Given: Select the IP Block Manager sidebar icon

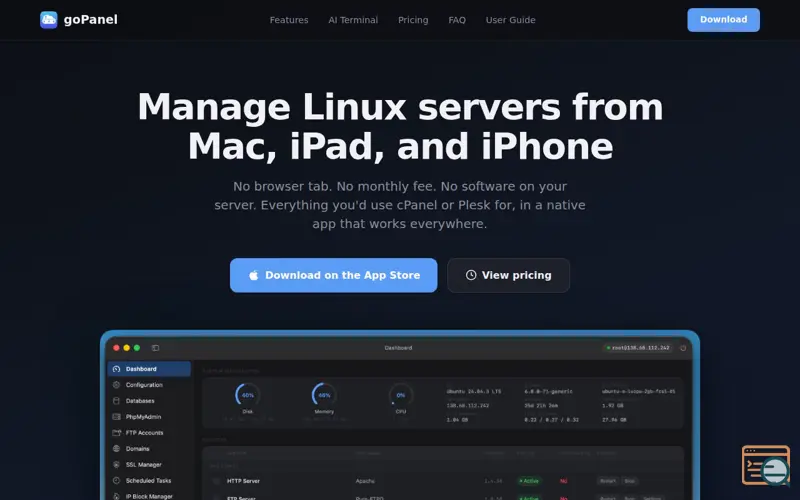Looking at the screenshot, I should click(x=116, y=496).
